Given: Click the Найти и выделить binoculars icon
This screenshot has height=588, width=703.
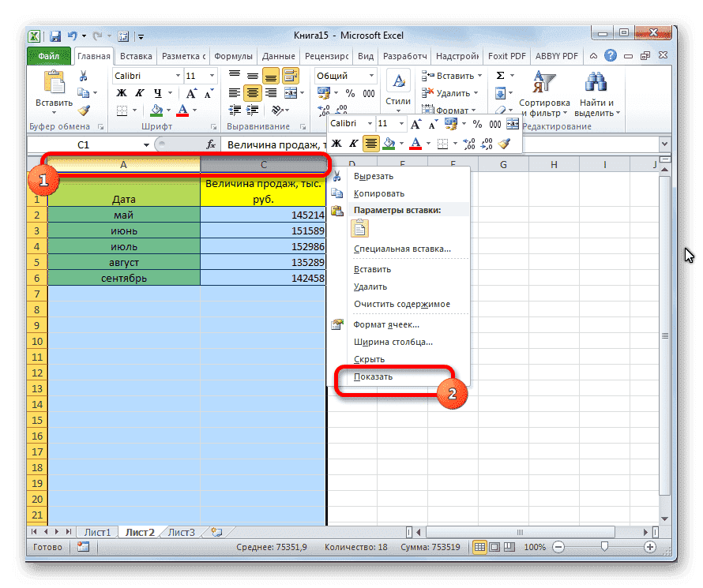Looking at the screenshot, I should [x=595, y=81].
